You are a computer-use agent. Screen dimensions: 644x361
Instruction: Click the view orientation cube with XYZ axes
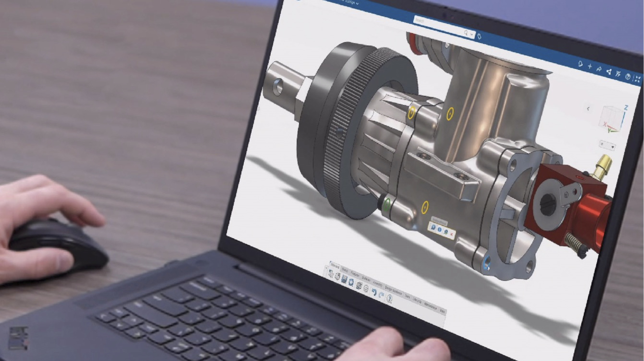coord(613,119)
